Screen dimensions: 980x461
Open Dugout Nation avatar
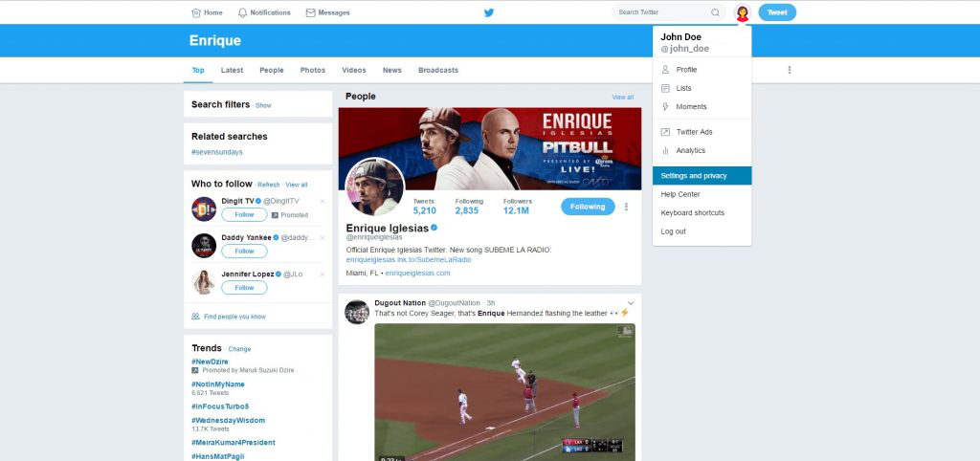[357, 312]
